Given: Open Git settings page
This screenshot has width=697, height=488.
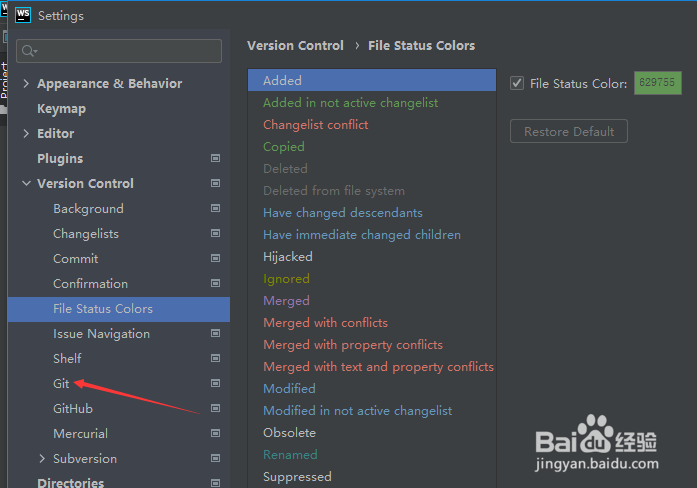Looking at the screenshot, I should point(61,384).
